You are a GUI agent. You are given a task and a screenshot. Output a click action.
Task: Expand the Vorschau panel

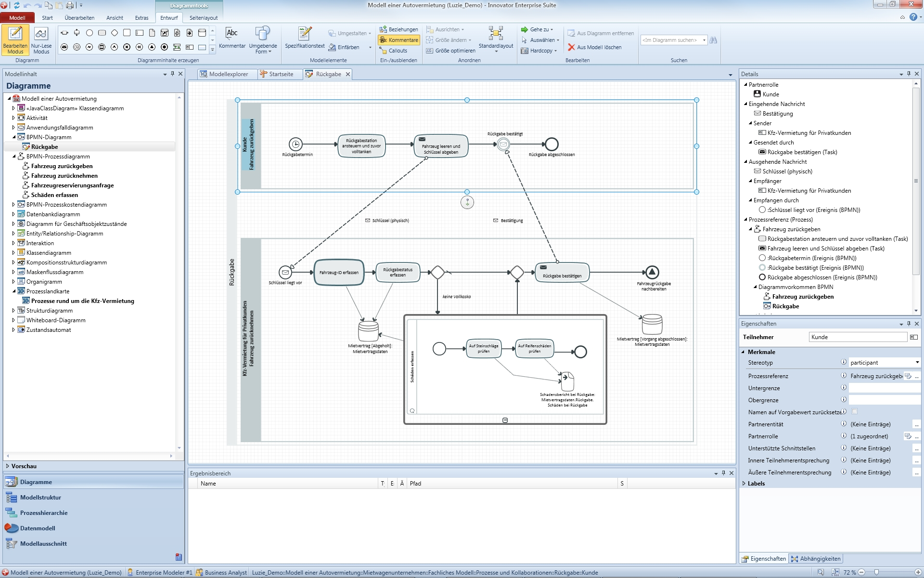click(x=8, y=466)
